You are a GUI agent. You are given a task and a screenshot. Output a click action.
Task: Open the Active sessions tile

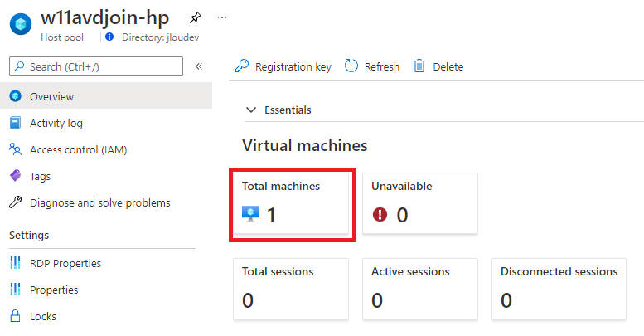click(420, 289)
